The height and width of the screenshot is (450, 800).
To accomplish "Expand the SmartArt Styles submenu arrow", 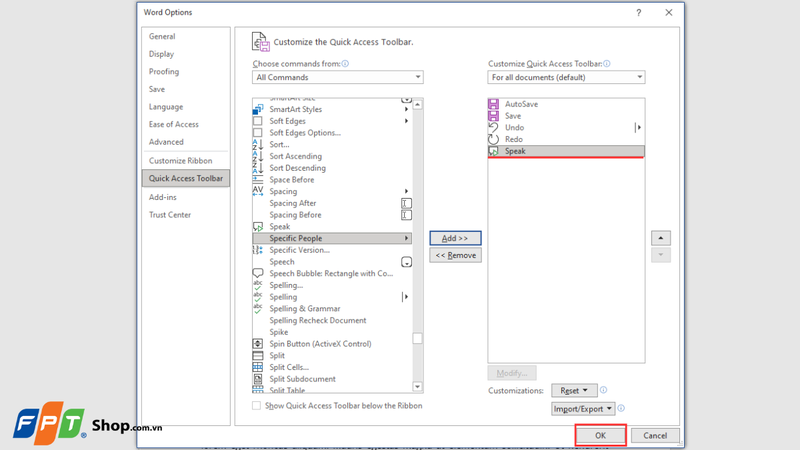I will [407, 109].
